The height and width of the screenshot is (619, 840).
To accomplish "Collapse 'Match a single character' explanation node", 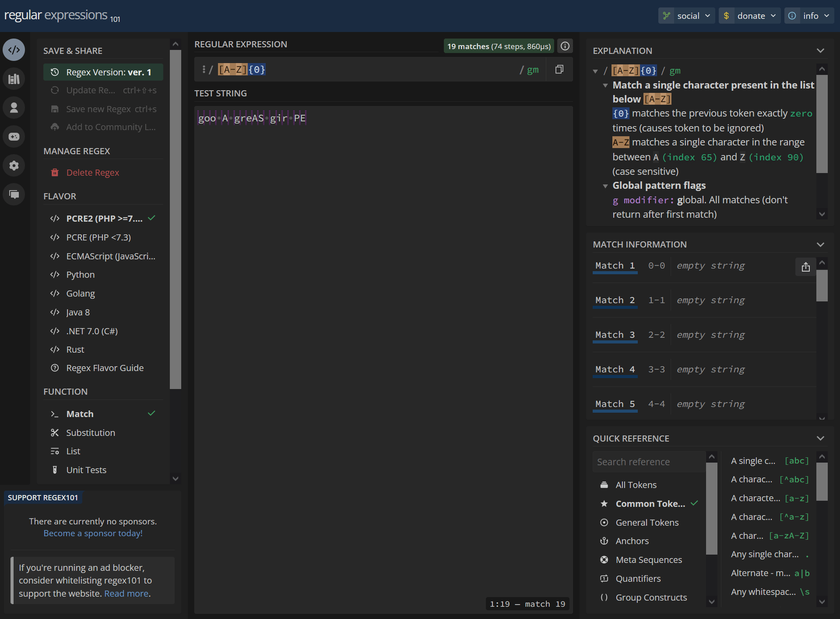I will 605,85.
